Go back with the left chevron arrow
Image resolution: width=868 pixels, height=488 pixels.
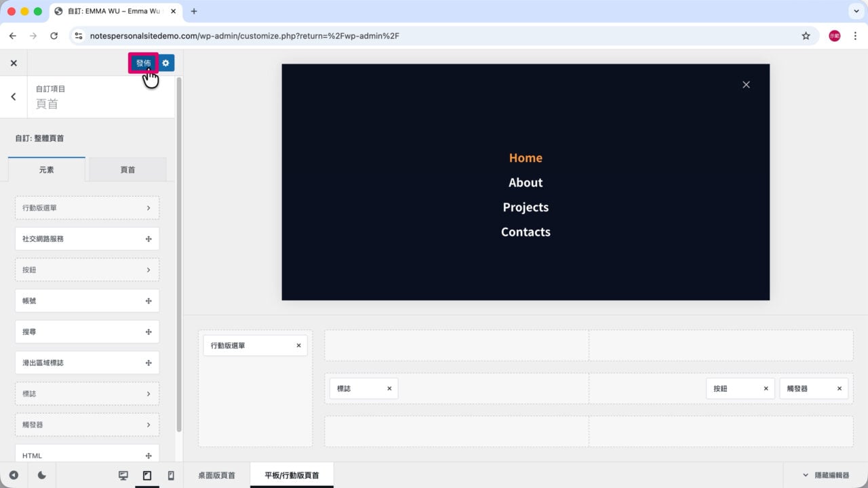(x=14, y=97)
